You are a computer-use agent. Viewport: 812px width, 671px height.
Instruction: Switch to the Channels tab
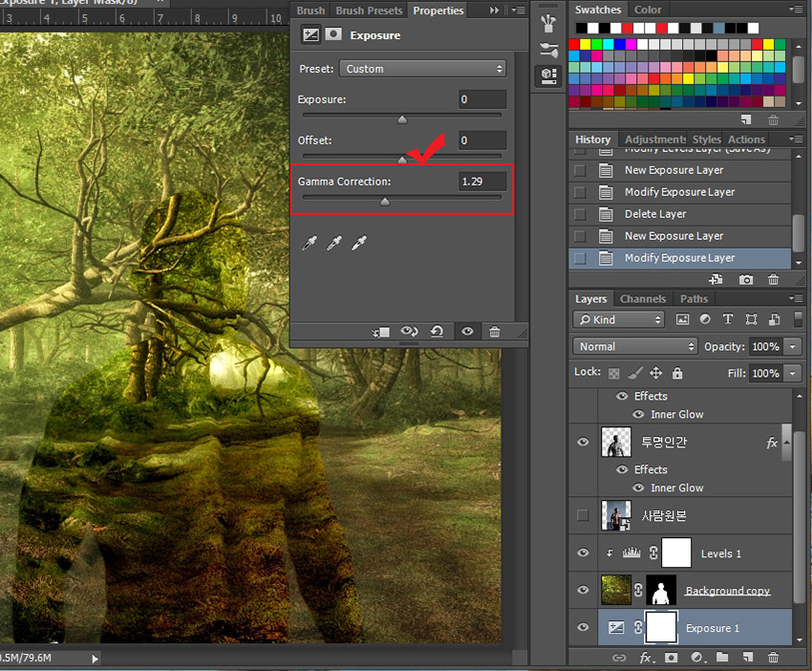pyautogui.click(x=643, y=299)
